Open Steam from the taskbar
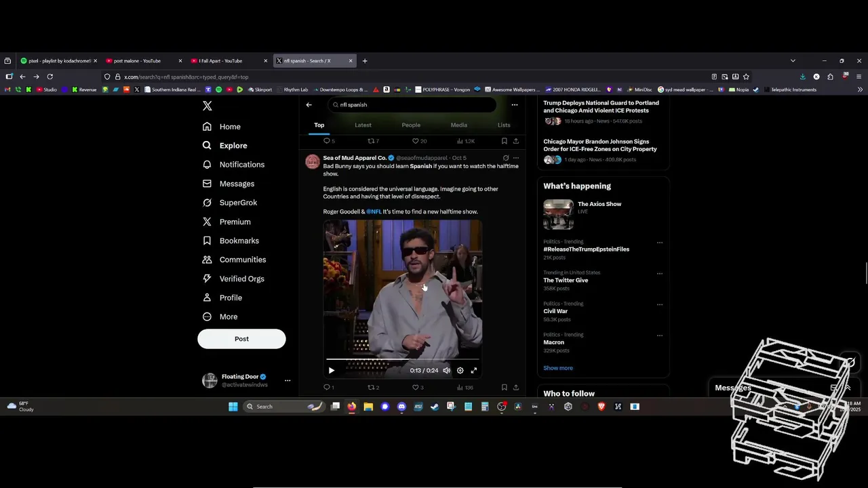868x488 pixels. (435, 407)
